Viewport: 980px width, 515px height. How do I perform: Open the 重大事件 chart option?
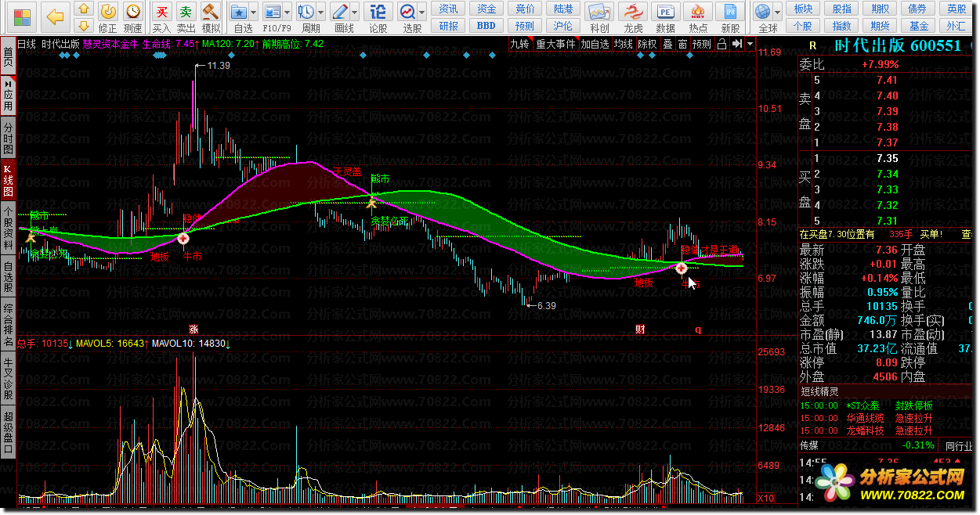click(555, 44)
